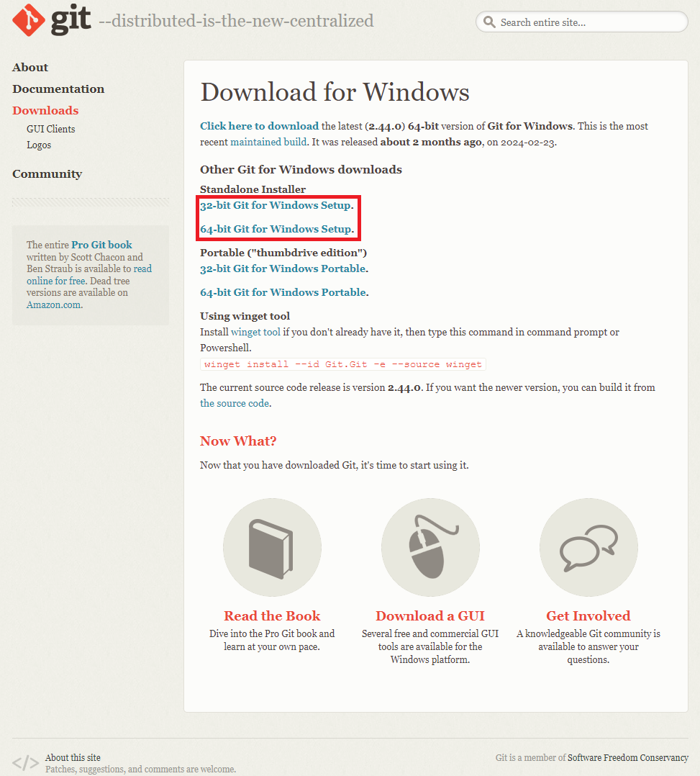
Task: Click the git wordmark in the header
Action: 71,20
